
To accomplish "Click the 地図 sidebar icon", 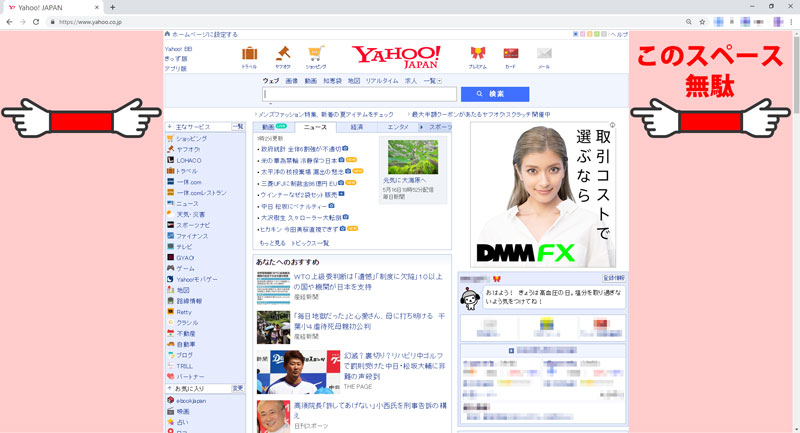I will click(170, 290).
